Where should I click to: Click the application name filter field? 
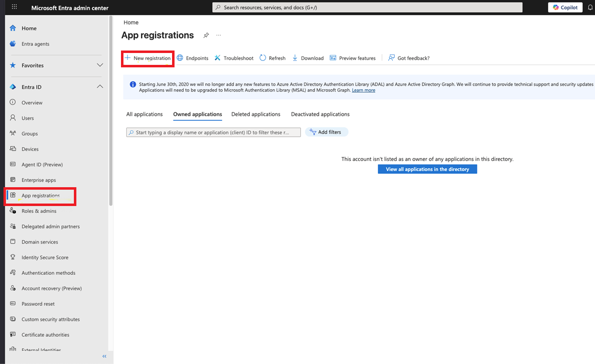(x=214, y=132)
